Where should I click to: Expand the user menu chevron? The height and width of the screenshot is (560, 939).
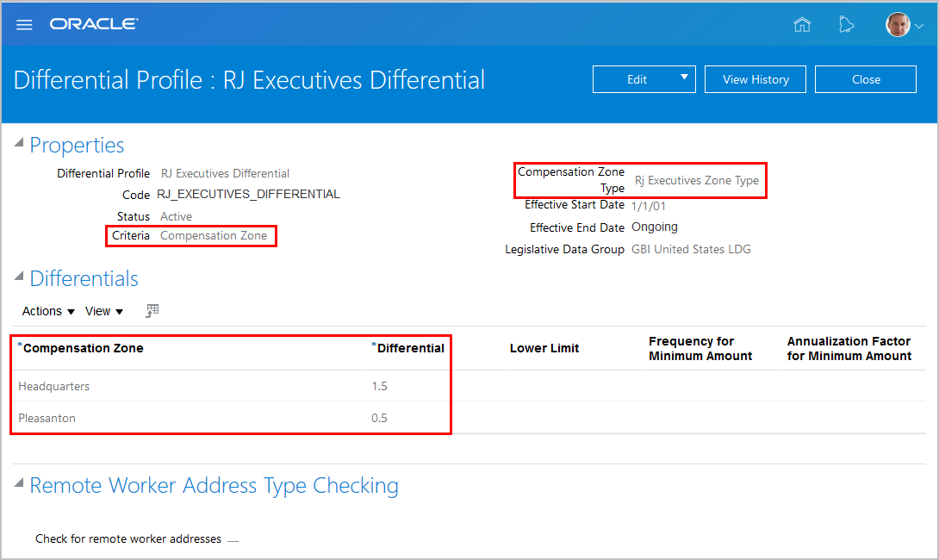coord(919,26)
